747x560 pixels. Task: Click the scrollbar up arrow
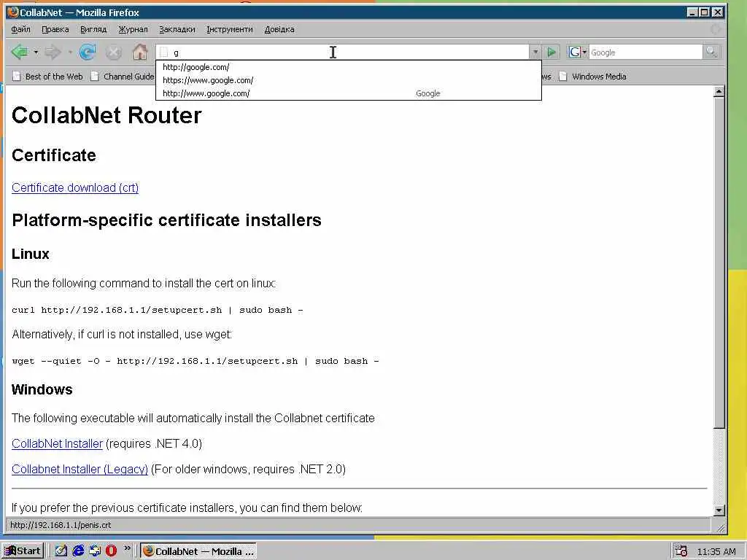coord(719,91)
